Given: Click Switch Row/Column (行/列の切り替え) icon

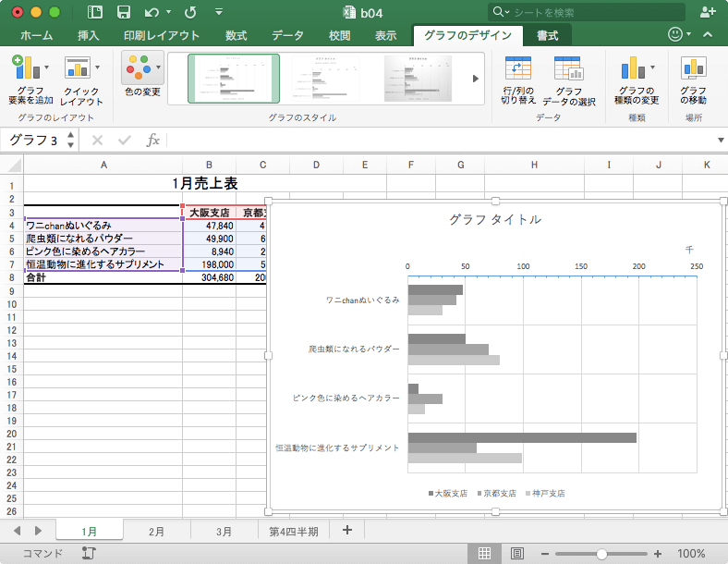Looking at the screenshot, I should pos(517,68).
